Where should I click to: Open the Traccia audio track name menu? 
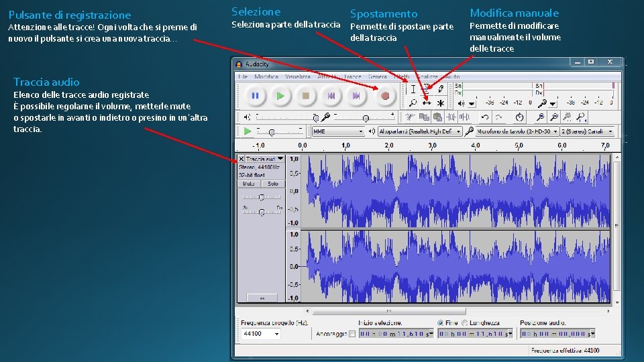point(264,159)
